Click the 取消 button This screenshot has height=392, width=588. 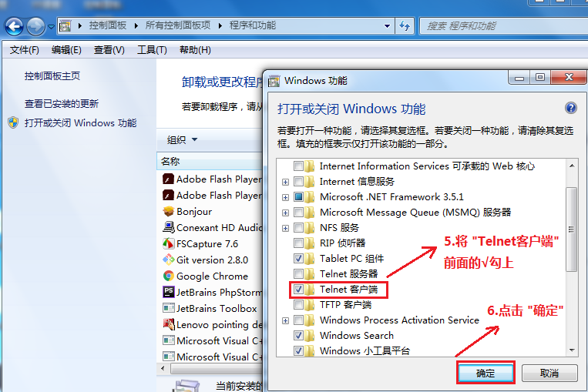point(549,373)
